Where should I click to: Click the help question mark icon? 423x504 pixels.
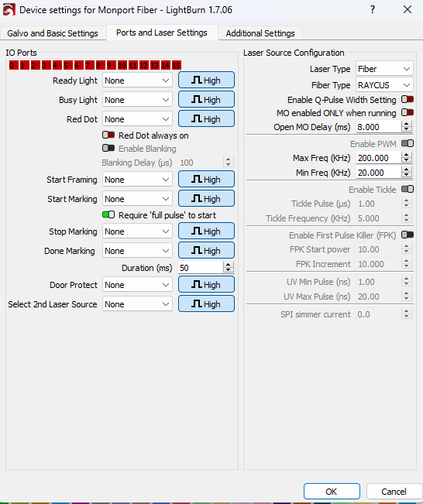click(x=373, y=9)
